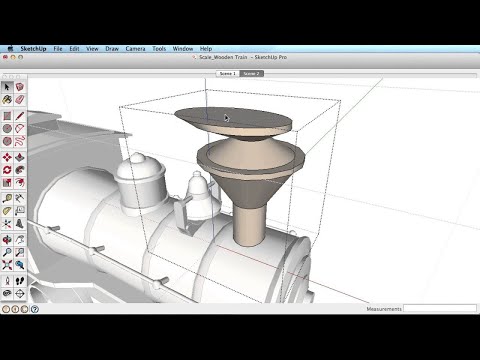This screenshot has width=480, height=360.
Task: Choose the Zoom Window tool
Action: click(x=20, y=252)
